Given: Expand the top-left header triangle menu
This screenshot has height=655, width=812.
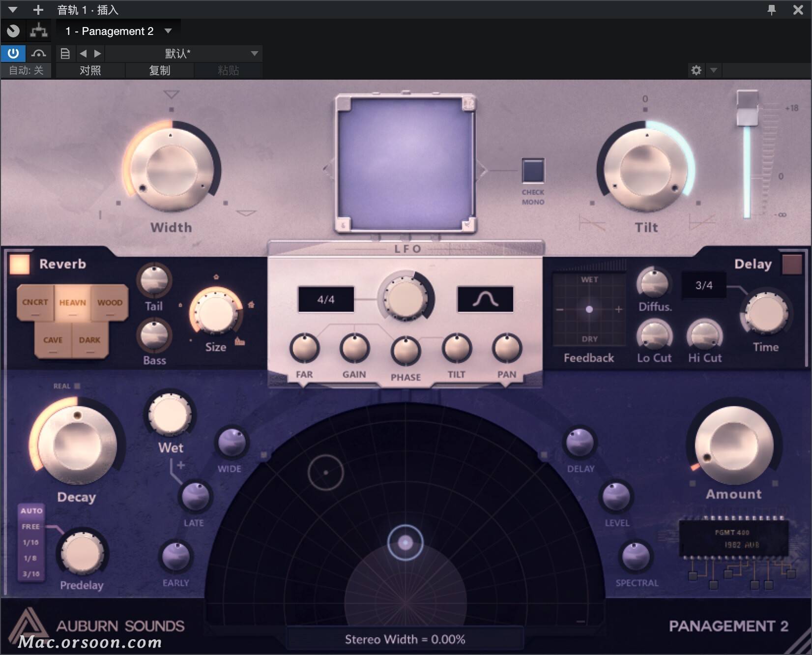Looking at the screenshot, I should point(13,9).
